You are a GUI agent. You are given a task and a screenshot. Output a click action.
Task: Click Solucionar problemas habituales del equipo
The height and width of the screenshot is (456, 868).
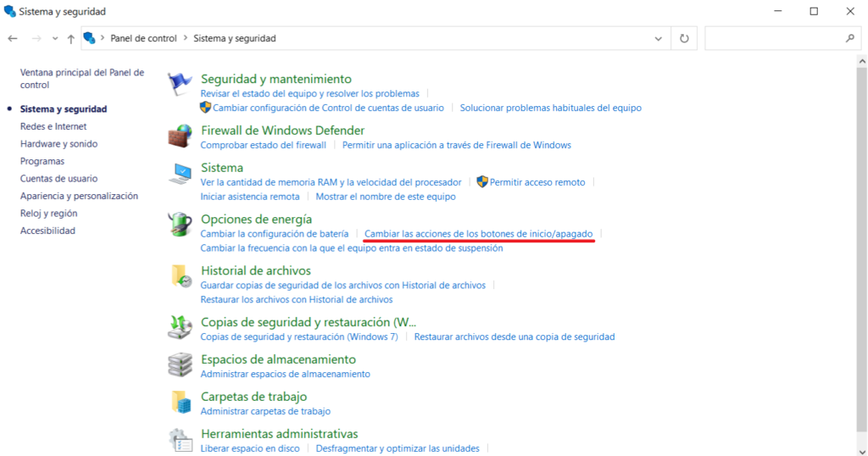click(551, 108)
